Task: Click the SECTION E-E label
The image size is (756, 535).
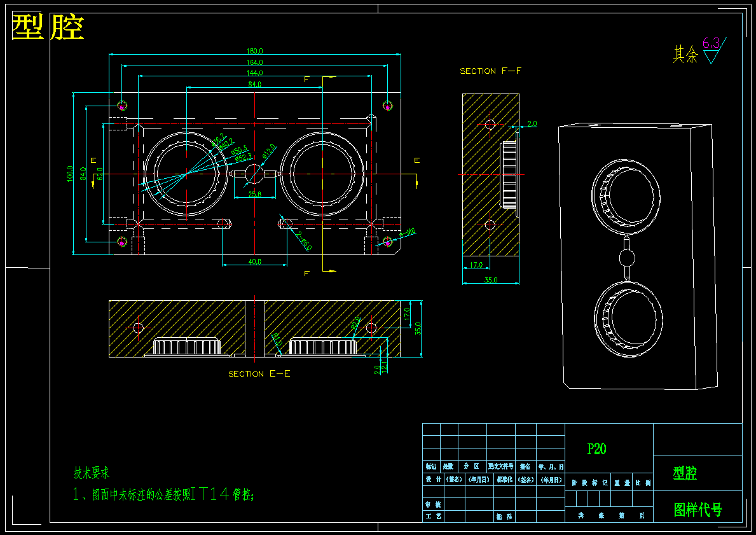Action: tap(259, 374)
